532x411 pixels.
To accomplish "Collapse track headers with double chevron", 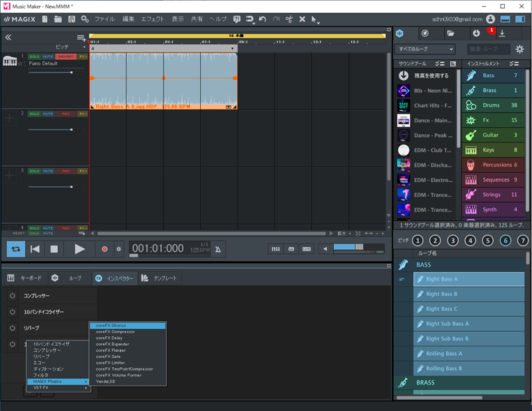I will [x=8, y=37].
